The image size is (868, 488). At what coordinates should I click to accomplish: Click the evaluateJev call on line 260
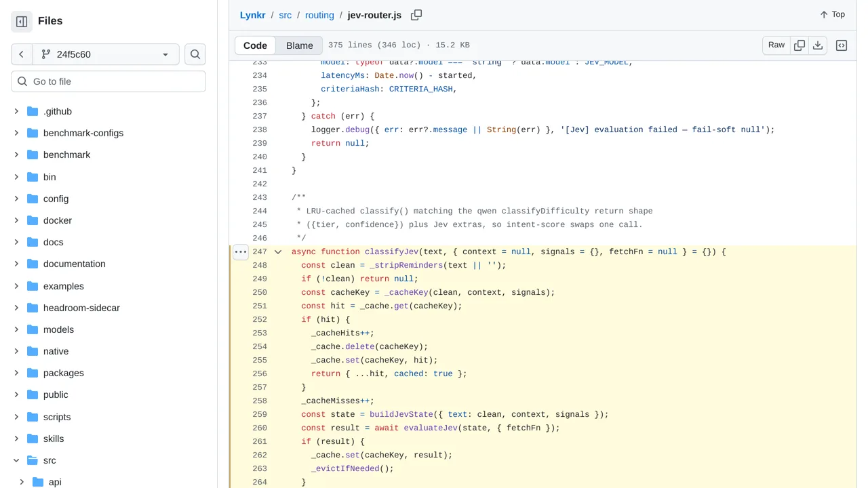pos(431,428)
